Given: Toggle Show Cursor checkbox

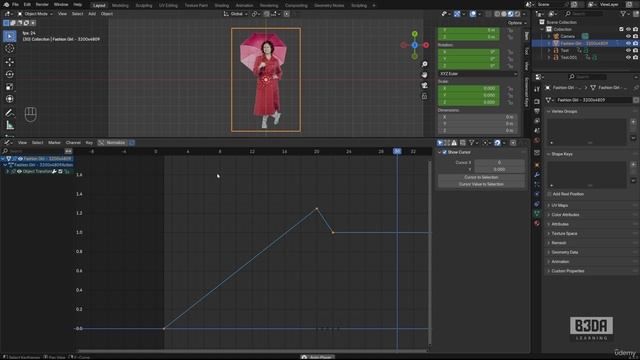Looking at the screenshot, I should [445, 152].
